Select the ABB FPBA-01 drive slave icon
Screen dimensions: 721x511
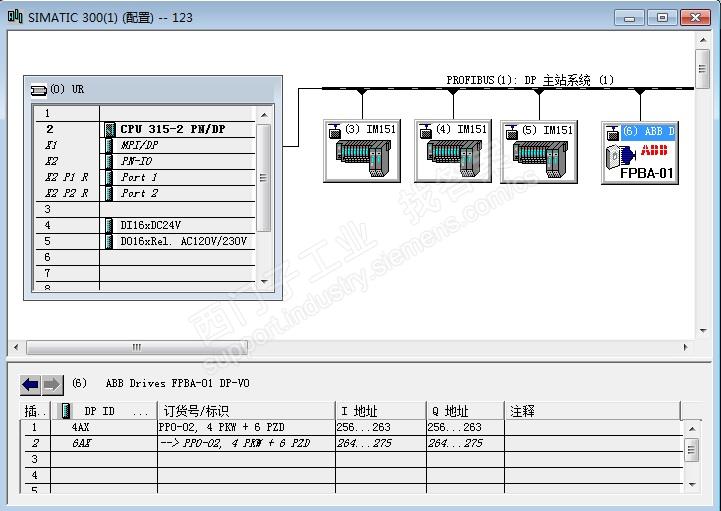click(640, 153)
